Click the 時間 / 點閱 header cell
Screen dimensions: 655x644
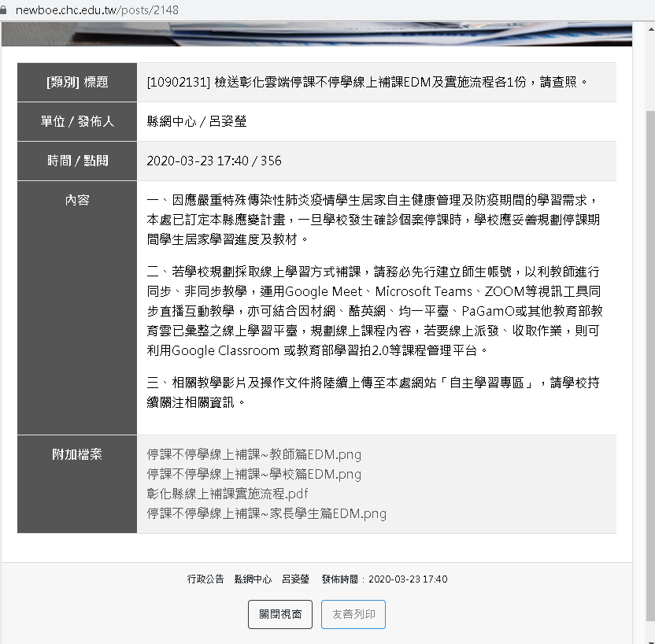(x=77, y=161)
